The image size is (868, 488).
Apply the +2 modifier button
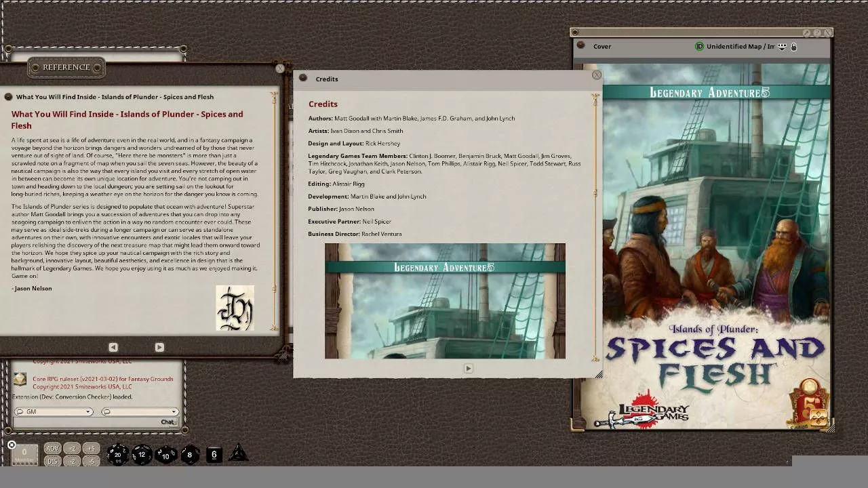click(73, 449)
